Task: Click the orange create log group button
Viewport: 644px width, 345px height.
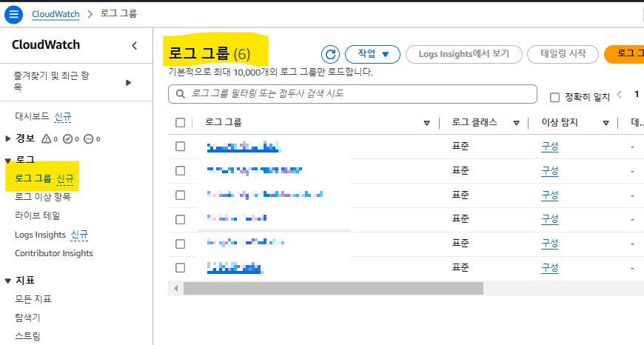Action: (x=624, y=54)
